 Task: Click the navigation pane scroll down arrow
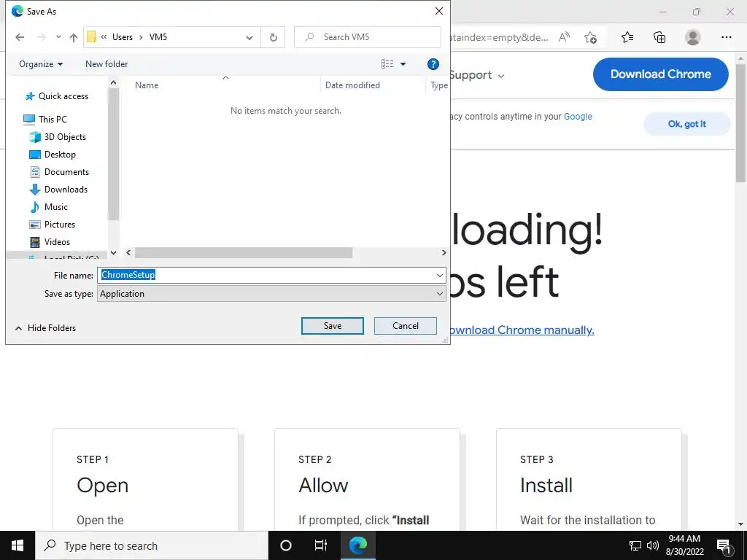(x=113, y=253)
